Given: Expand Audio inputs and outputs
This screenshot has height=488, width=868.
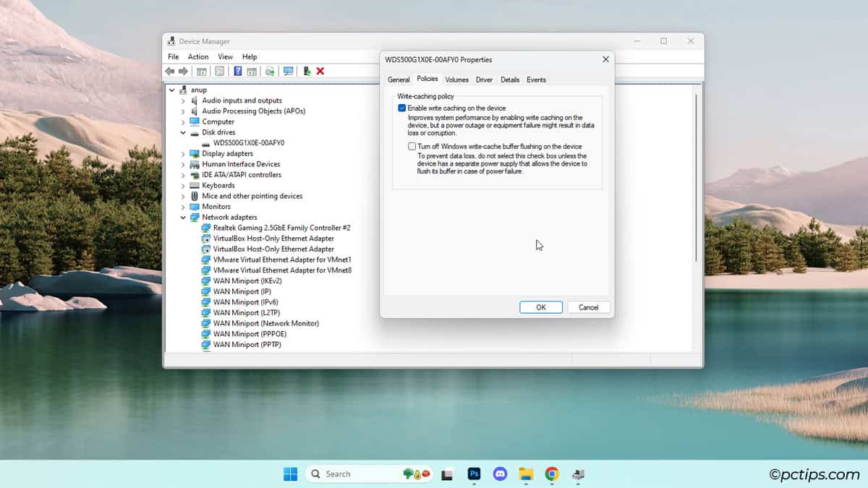Looking at the screenshot, I should 183,100.
